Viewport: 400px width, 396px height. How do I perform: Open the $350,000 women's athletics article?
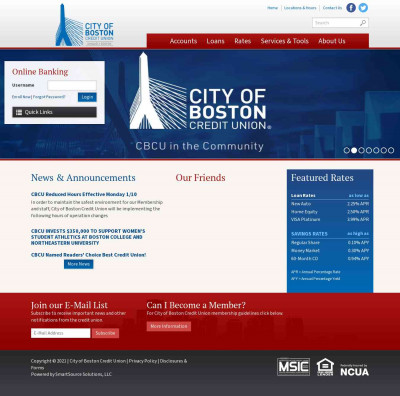click(x=88, y=237)
